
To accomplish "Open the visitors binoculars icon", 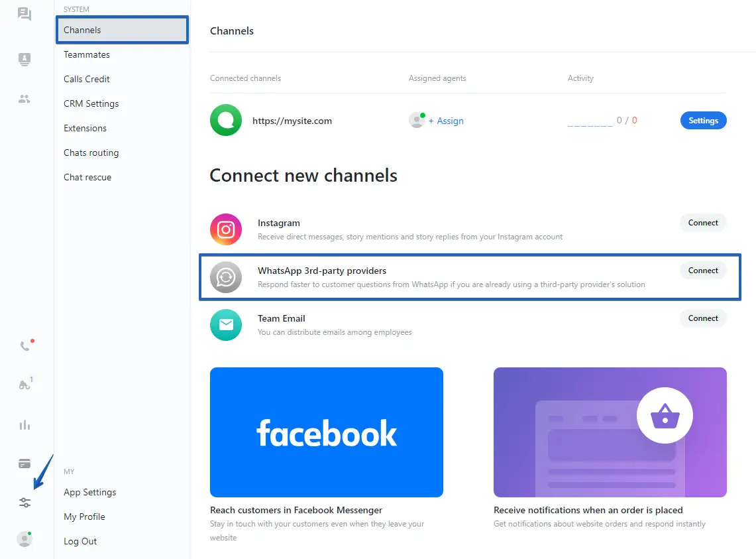I will tap(25, 385).
